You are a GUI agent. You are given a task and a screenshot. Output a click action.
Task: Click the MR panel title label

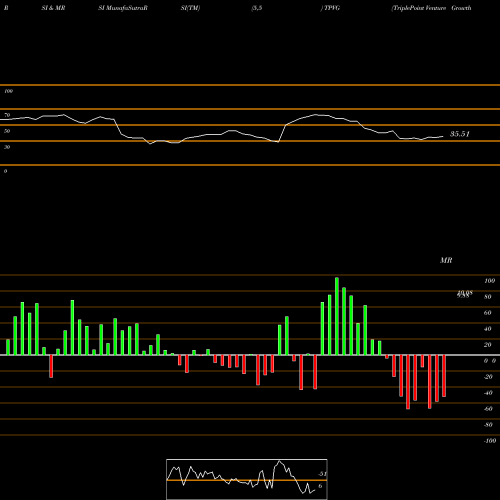coord(446,260)
